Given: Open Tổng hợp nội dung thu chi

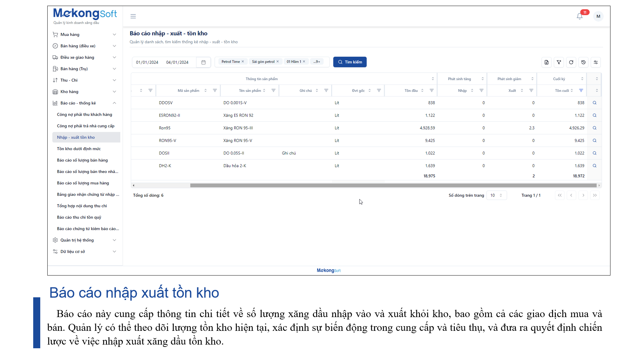Looking at the screenshot, I should click(x=82, y=206).
